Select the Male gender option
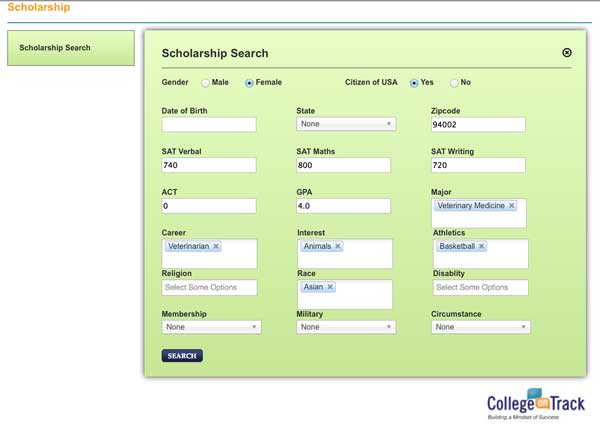This screenshot has width=600, height=424. coord(205,83)
